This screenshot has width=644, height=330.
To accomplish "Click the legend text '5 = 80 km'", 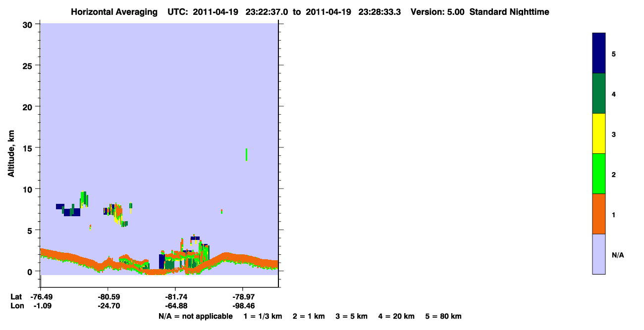I will tap(443, 316).
